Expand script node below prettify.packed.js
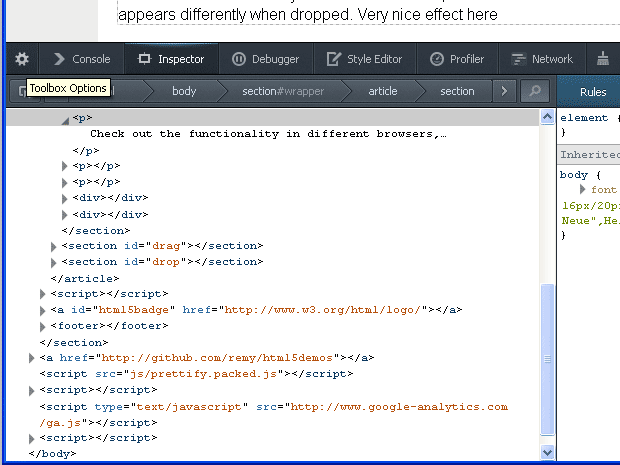Image resolution: width=620 pixels, height=465 pixels. click(31, 391)
